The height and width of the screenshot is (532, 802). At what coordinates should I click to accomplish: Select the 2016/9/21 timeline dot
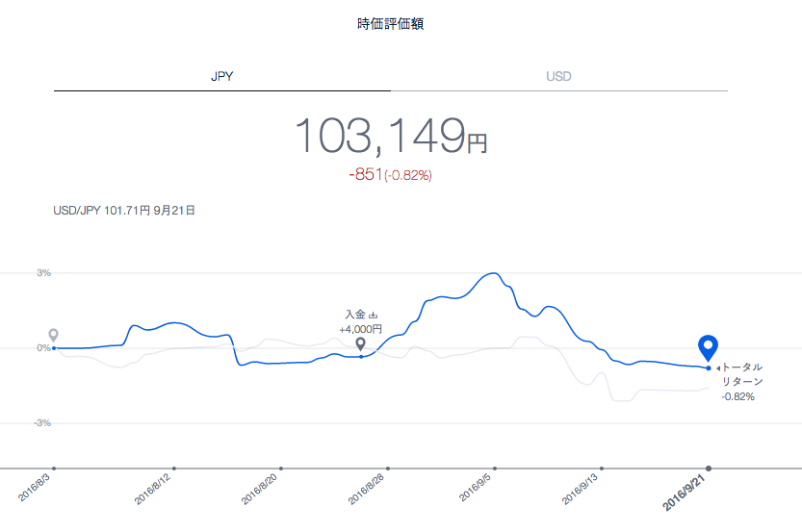(x=709, y=469)
